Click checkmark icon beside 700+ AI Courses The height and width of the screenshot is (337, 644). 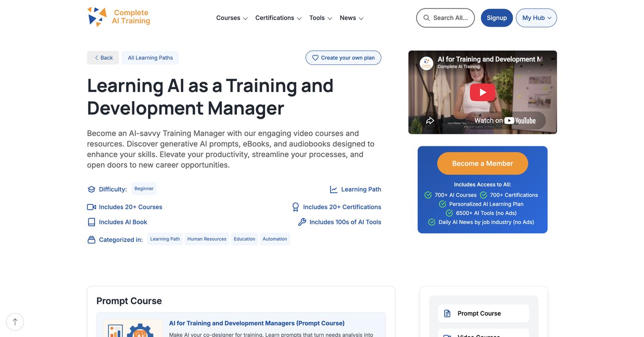428,195
